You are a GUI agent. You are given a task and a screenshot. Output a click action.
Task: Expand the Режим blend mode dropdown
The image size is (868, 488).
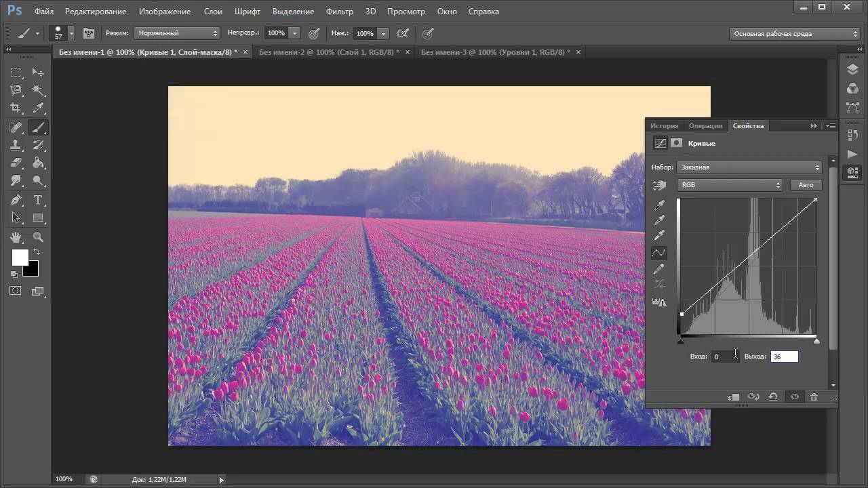coord(177,33)
